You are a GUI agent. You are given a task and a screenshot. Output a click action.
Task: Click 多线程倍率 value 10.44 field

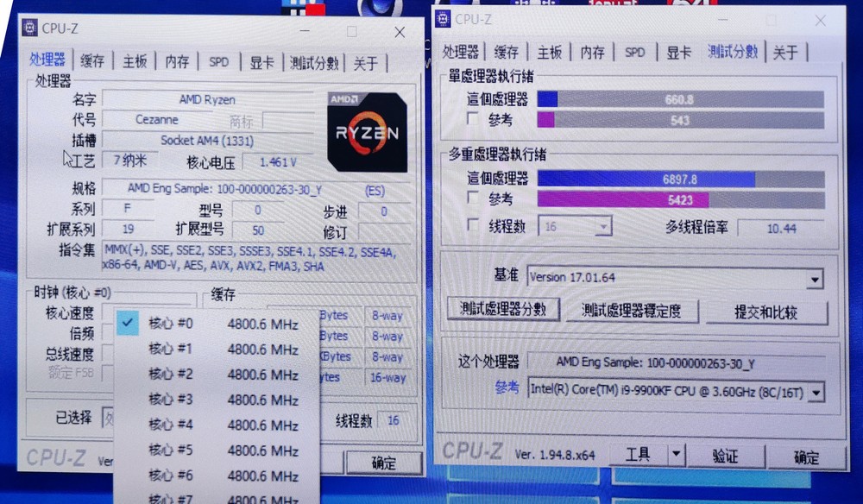click(782, 228)
